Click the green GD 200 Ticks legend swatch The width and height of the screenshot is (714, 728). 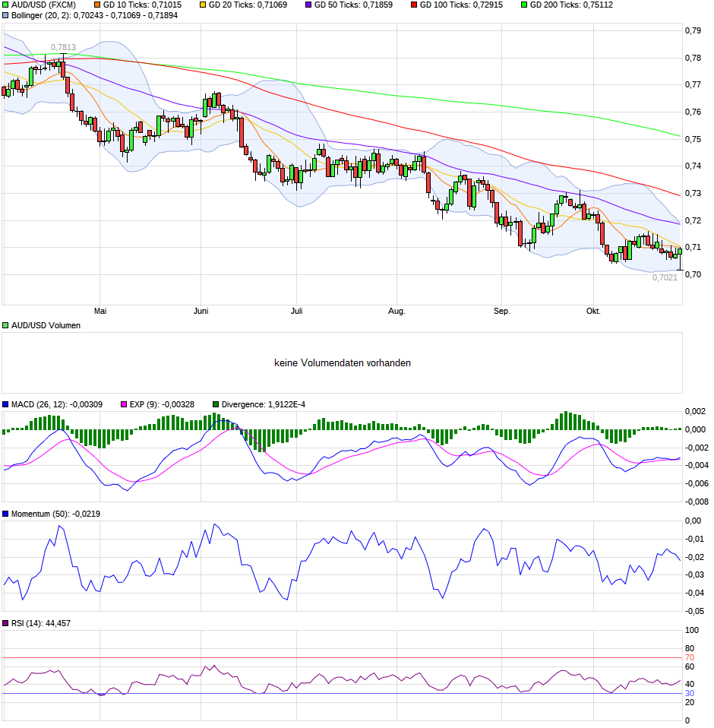524,5
